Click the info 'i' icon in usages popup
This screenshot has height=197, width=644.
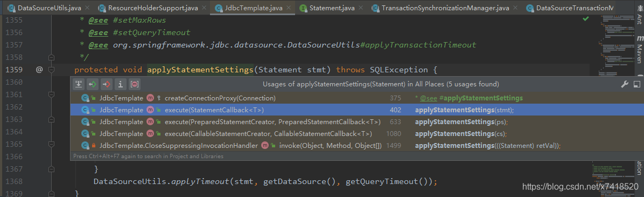pyautogui.click(x=120, y=84)
